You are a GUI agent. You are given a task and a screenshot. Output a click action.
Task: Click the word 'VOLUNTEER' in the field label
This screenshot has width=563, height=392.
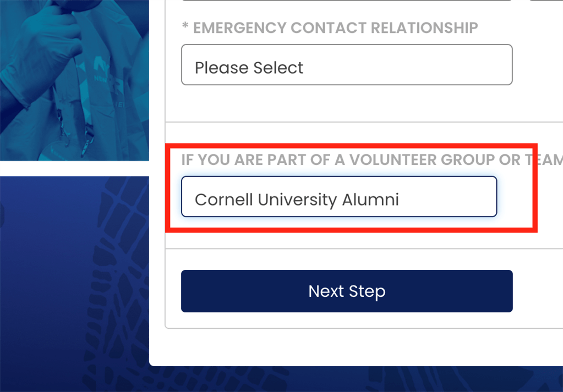[x=393, y=159]
